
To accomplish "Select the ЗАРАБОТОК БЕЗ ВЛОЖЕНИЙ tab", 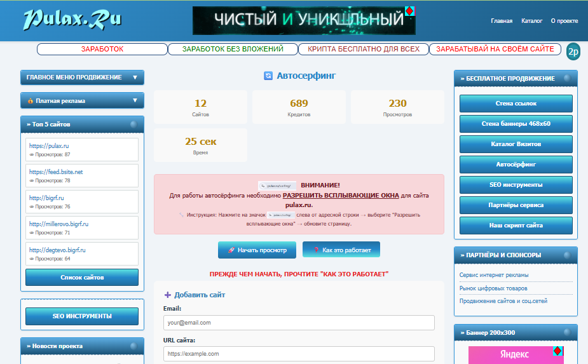I will 233,49.
